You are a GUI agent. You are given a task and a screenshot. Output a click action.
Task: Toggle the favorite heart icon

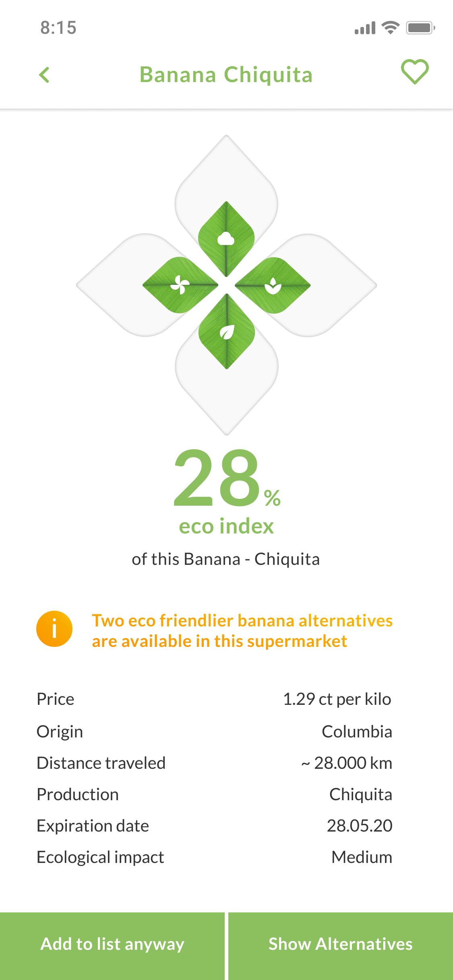415,72
